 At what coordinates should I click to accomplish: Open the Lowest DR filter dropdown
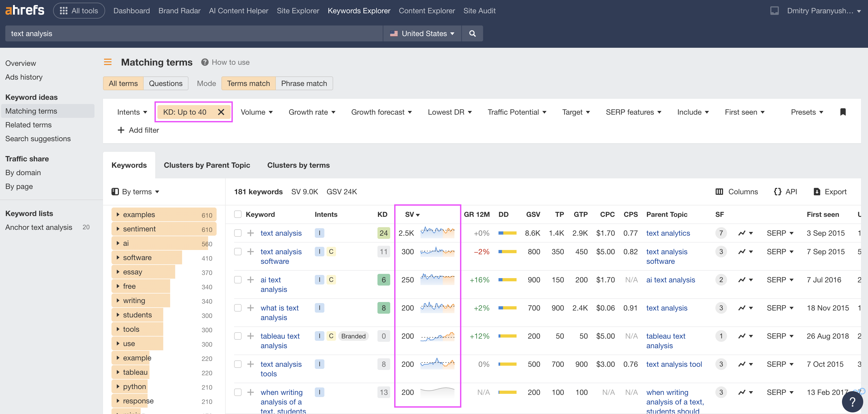coord(450,112)
